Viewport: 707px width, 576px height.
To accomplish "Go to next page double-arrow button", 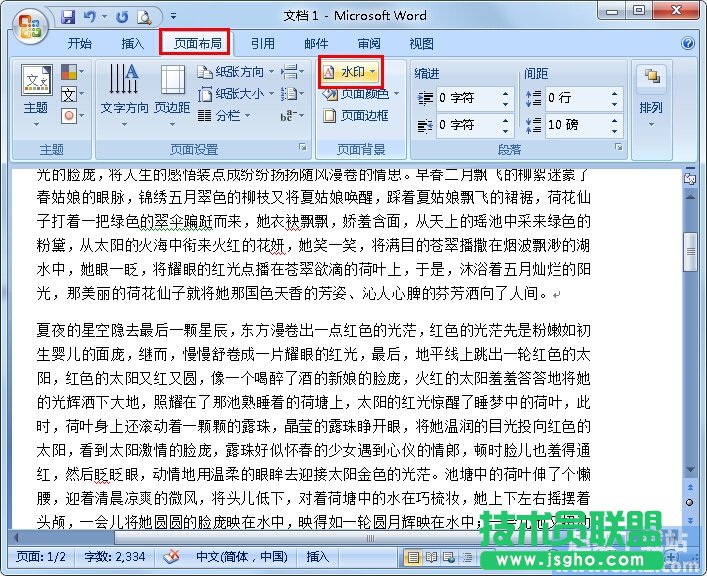I will click(x=690, y=520).
